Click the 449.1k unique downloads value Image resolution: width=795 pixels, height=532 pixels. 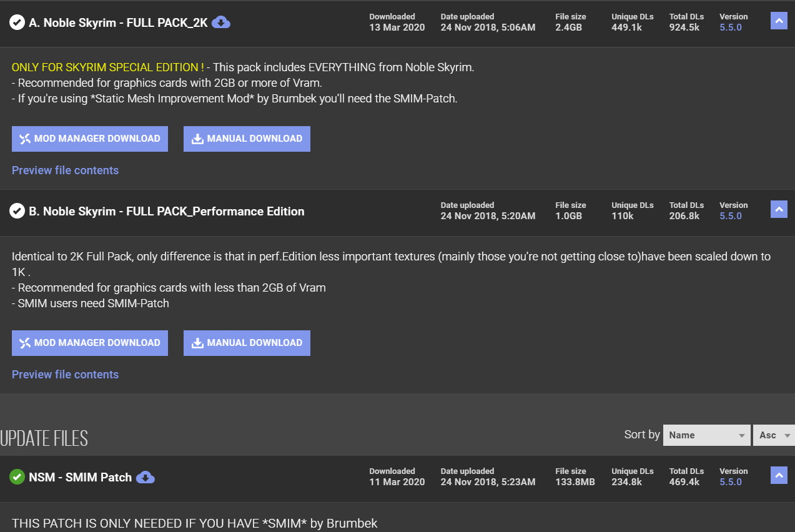tap(626, 27)
